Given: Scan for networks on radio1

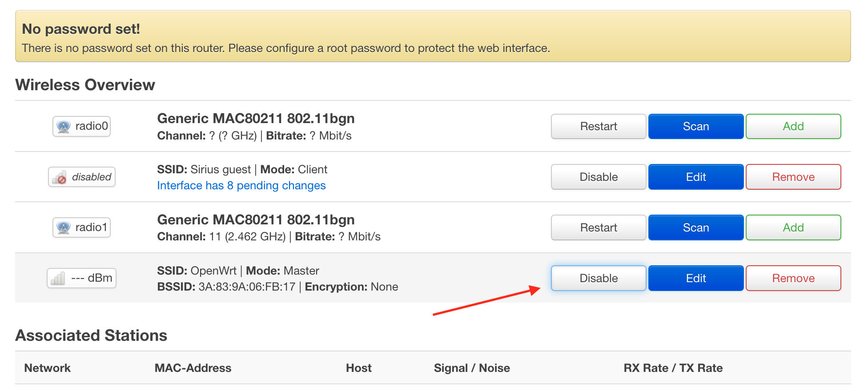Looking at the screenshot, I should [696, 228].
